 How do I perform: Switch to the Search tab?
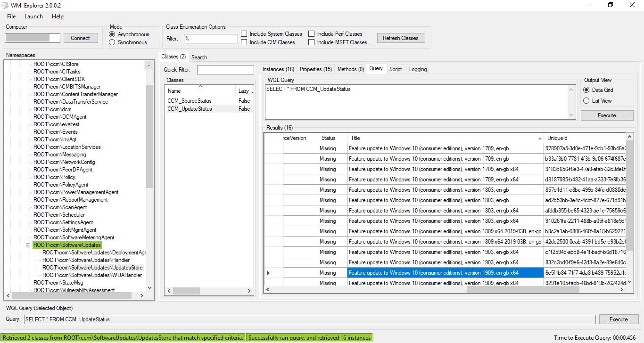click(199, 57)
